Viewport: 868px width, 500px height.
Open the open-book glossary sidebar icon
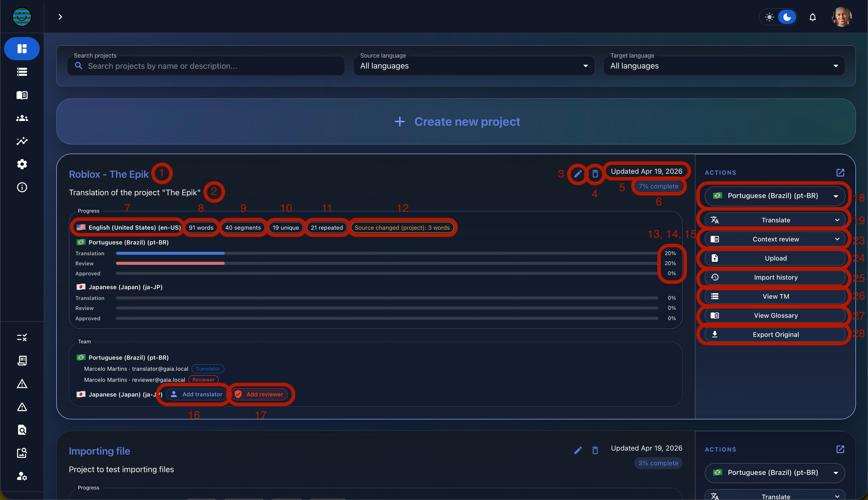coord(22,95)
